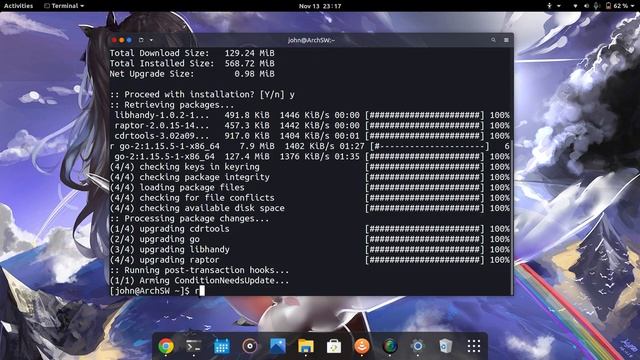
Task: Click the "Processing package changes..." line
Action: (x=189, y=218)
